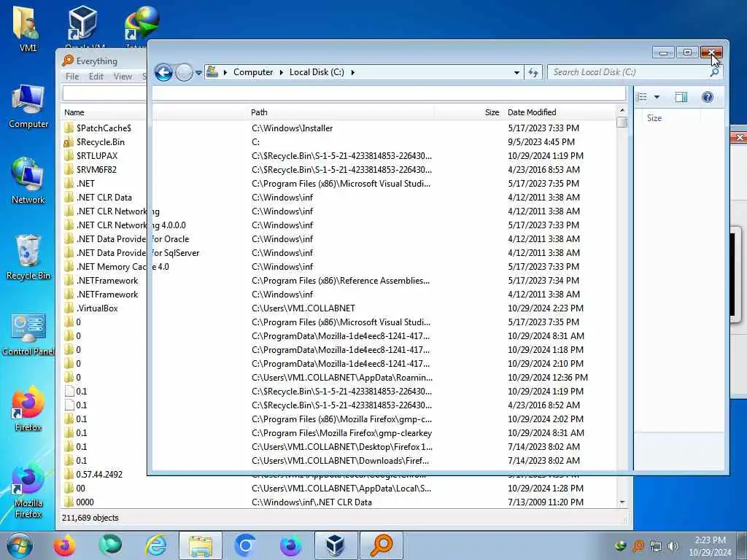Click the Firefox icon in the taskbar

64,545
